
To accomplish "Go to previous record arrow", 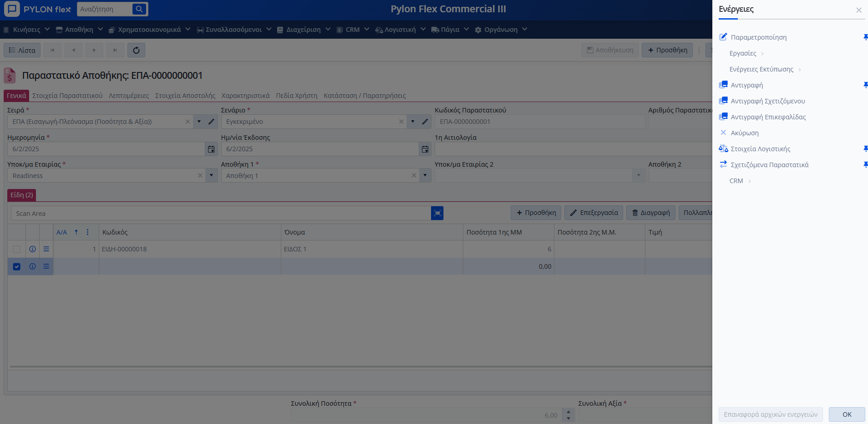I will click(x=73, y=50).
